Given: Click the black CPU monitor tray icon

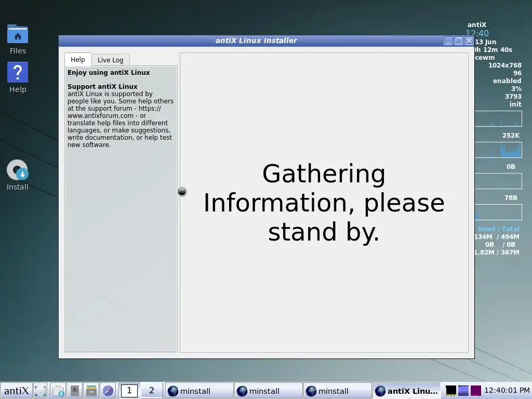Looking at the screenshot, I should pos(450,391).
